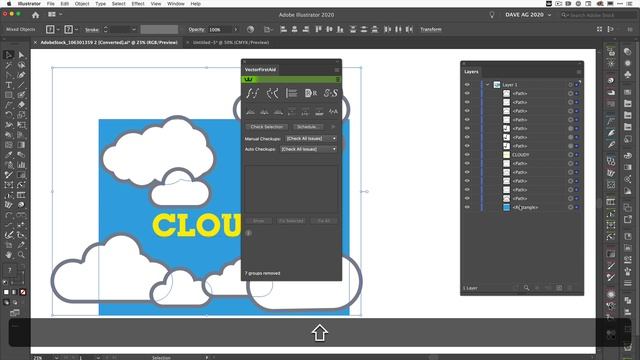
Task: Click the Recolor Artwork wheel icon
Action: click(250, 29)
